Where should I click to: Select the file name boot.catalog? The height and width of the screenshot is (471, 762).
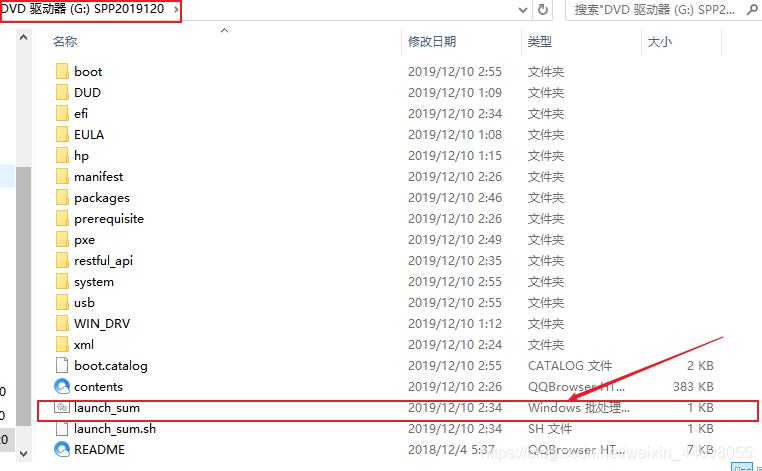tap(111, 366)
